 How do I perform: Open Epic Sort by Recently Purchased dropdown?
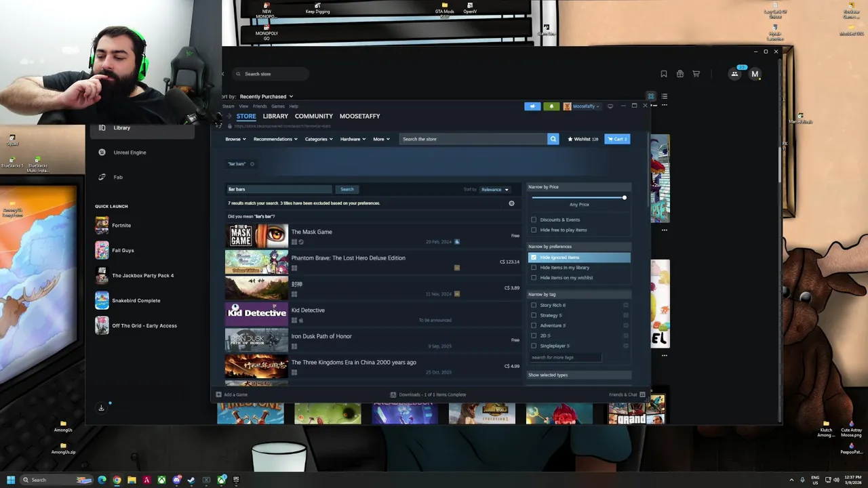point(266,96)
